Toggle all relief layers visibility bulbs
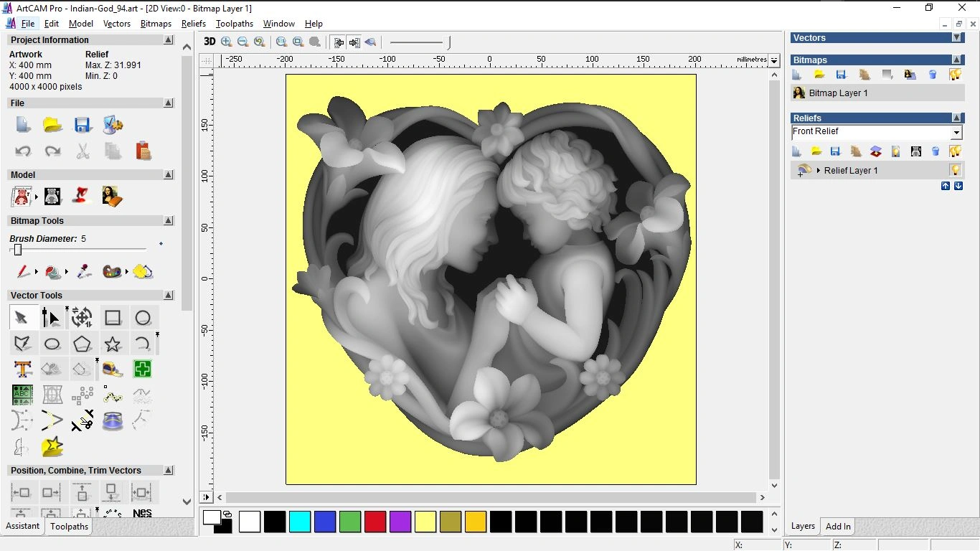This screenshot has height=551, width=980. [x=955, y=151]
